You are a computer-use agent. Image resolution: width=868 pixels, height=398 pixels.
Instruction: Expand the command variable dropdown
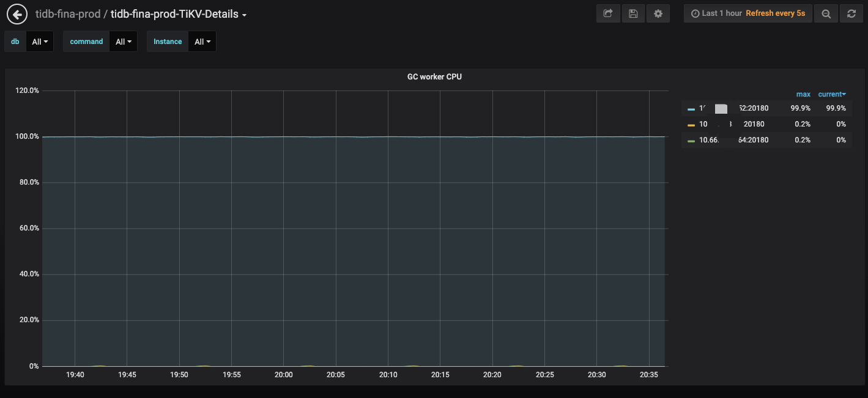point(124,42)
